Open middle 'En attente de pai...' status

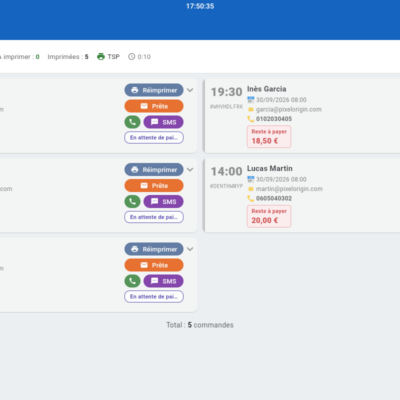[x=154, y=217]
